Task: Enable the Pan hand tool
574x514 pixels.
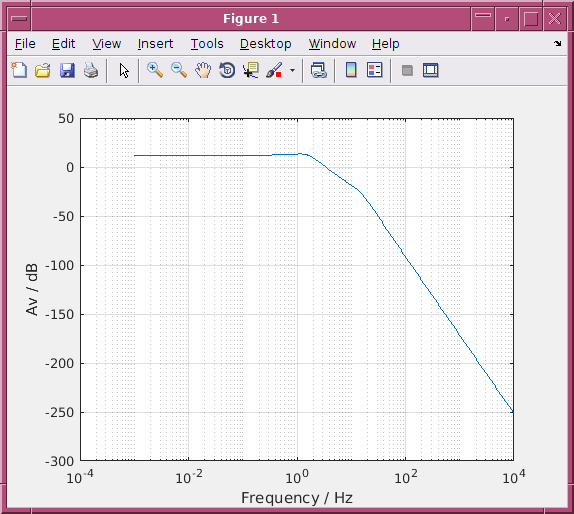Action: pyautogui.click(x=203, y=70)
